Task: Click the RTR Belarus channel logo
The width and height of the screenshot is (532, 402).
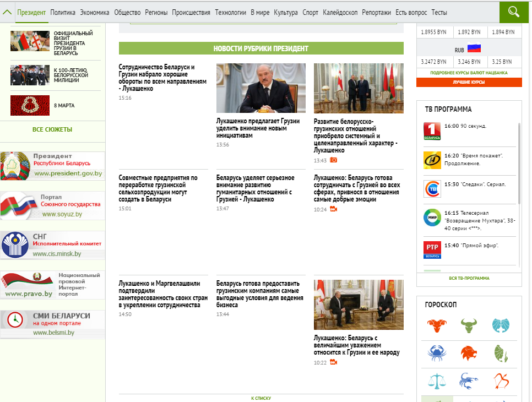Action: tap(432, 249)
